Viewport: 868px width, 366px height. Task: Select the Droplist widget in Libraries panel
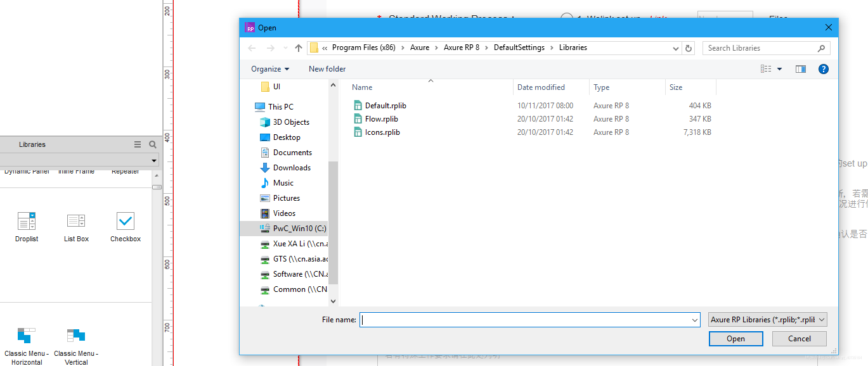(27, 227)
